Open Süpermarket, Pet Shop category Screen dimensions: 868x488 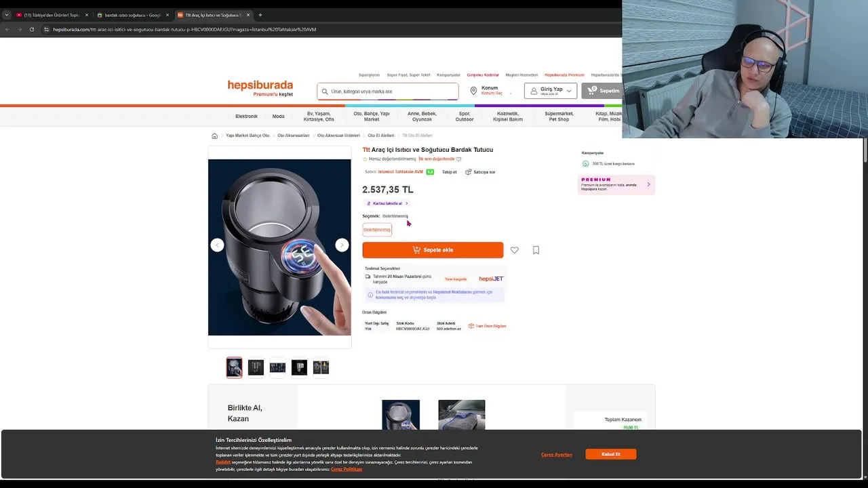[559, 117]
